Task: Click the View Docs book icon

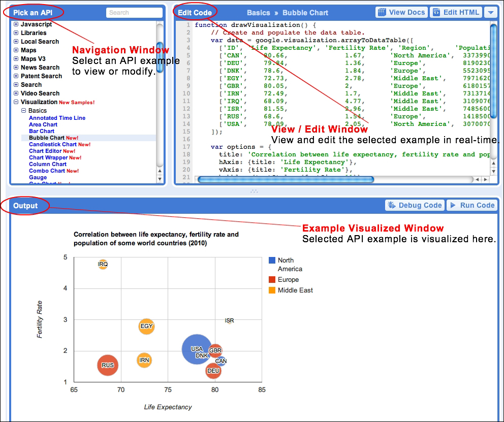Action: 383,13
